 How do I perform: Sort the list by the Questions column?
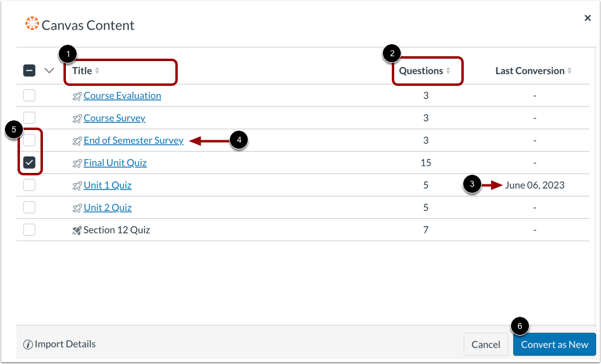pos(421,70)
